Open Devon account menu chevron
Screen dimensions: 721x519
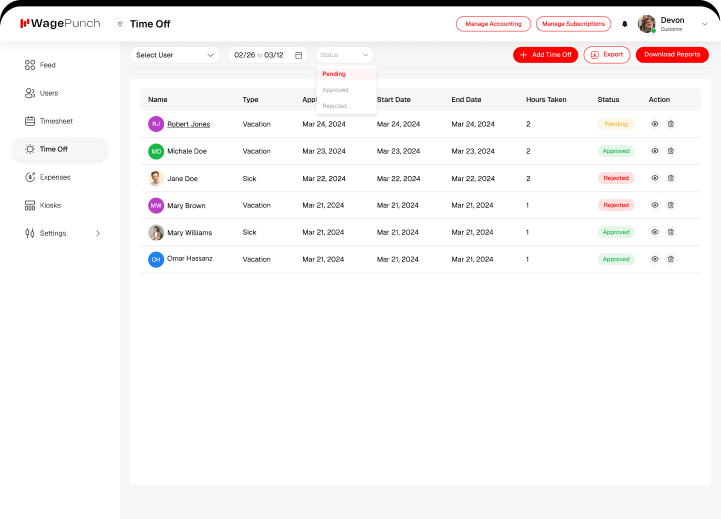pyautogui.click(x=705, y=24)
